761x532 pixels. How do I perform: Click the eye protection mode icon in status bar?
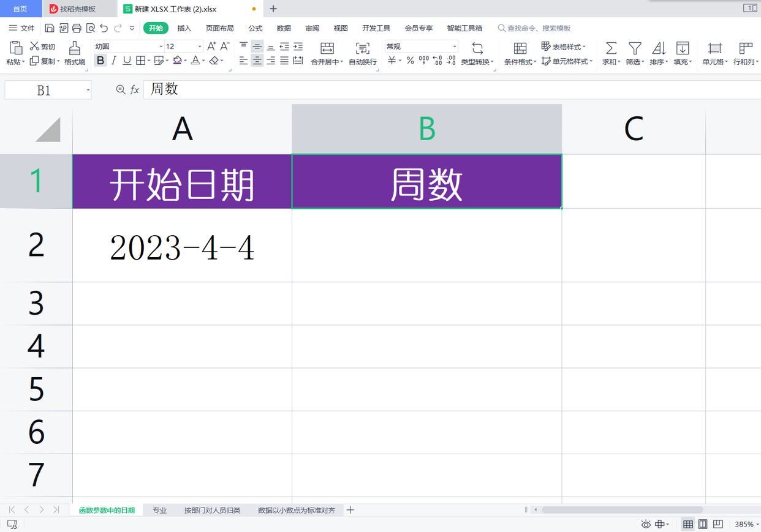pyautogui.click(x=646, y=524)
